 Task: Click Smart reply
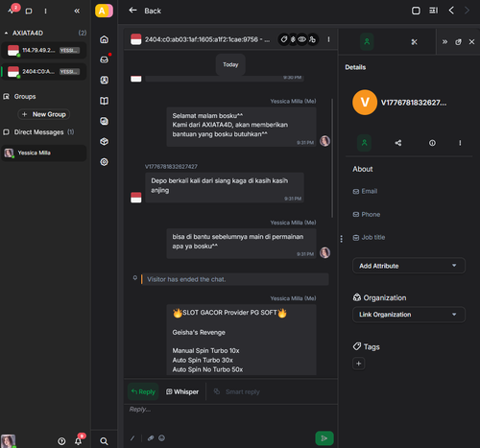pos(237,391)
